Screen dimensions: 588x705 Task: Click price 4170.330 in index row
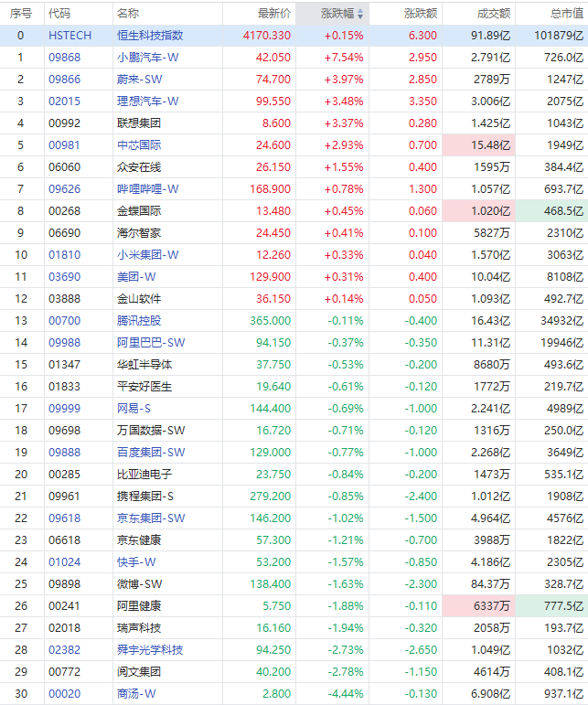click(x=267, y=36)
